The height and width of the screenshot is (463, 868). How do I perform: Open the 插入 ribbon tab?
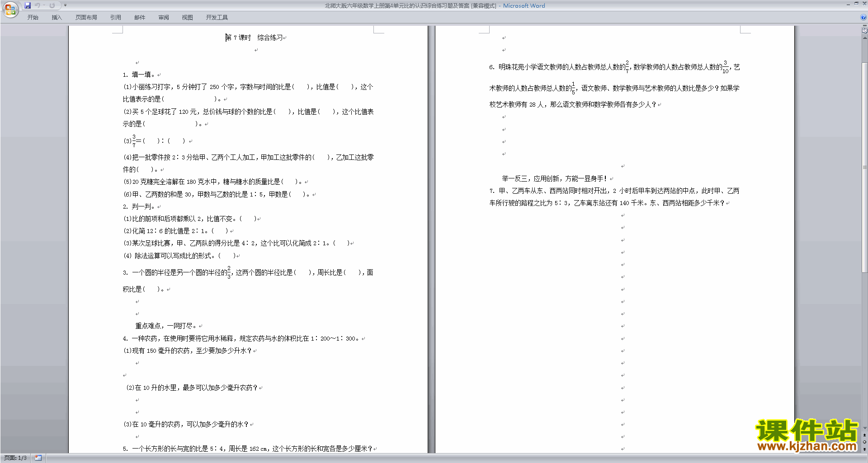click(57, 18)
